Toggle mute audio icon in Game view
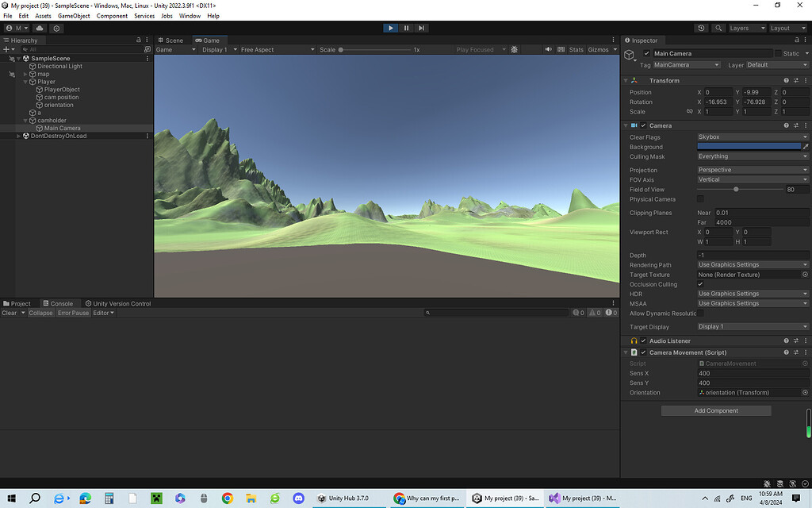 point(549,49)
